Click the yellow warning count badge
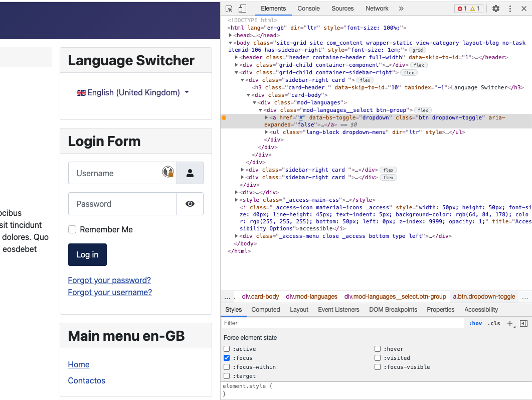 (x=475, y=9)
